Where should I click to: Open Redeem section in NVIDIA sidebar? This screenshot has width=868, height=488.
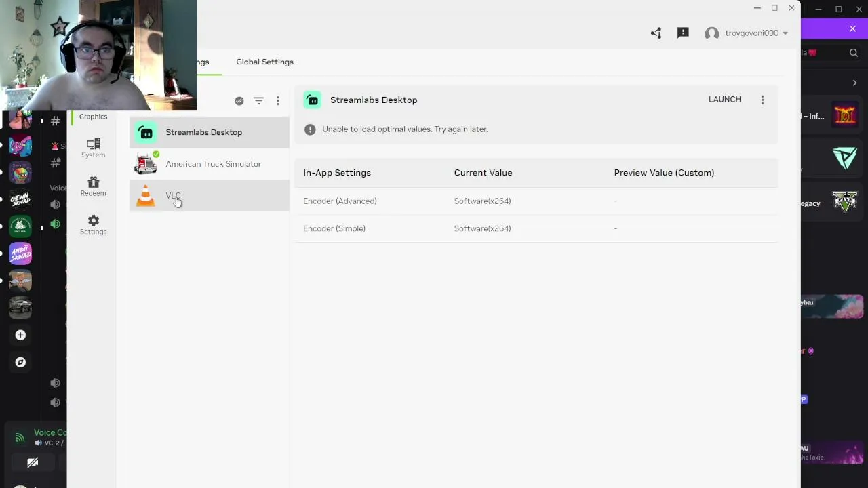pos(93,186)
